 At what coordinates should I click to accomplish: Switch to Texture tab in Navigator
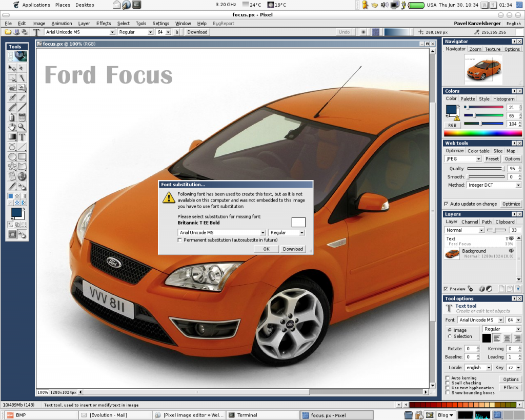[493, 49]
